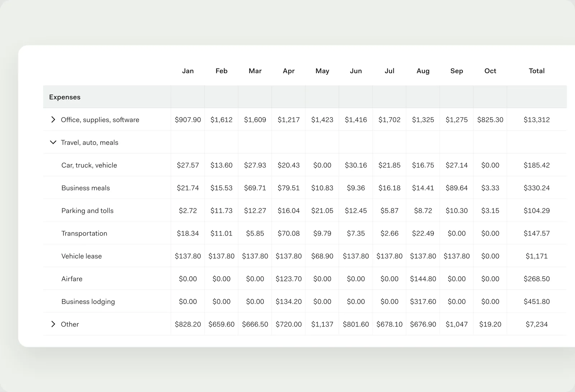Collapse the Travel, auto, meals group
This screenshot has height=392, width=575.
tap(53, 142)
